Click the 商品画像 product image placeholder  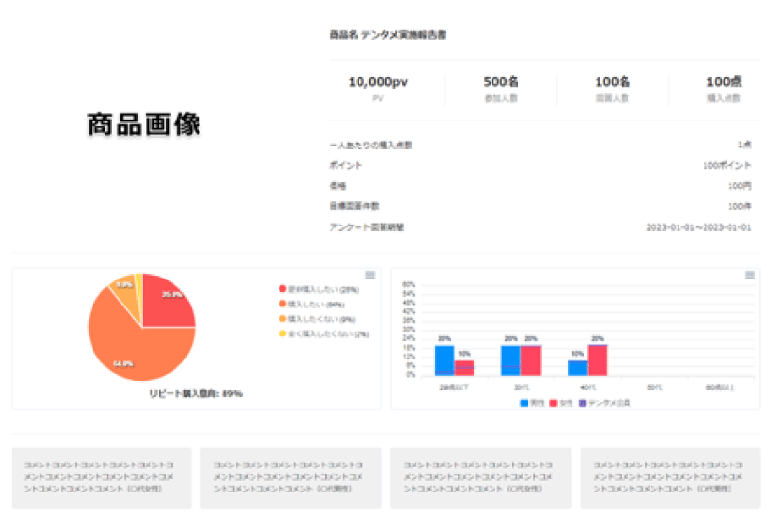click(x=144, y=125)
